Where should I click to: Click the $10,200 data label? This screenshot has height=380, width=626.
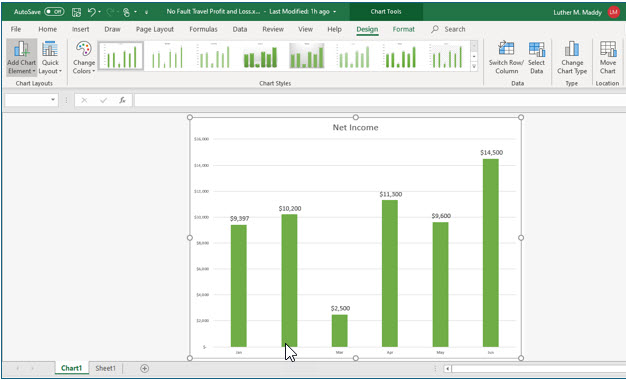[x=290, y=209]
